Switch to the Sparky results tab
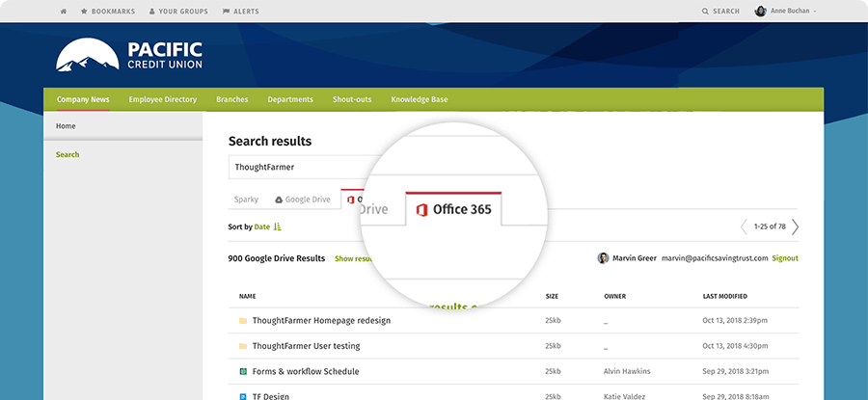The width and height of the screenshot is (868, 400). (246, 200)
